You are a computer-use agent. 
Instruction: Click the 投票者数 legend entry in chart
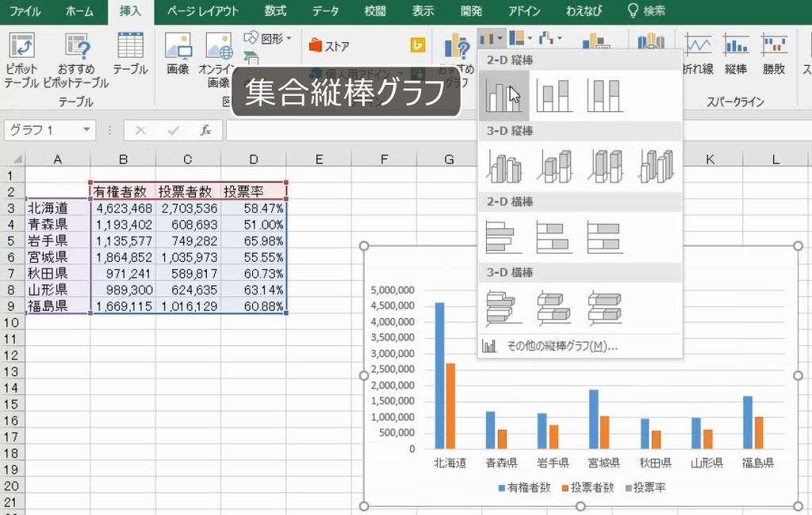(x=588, y=487)
